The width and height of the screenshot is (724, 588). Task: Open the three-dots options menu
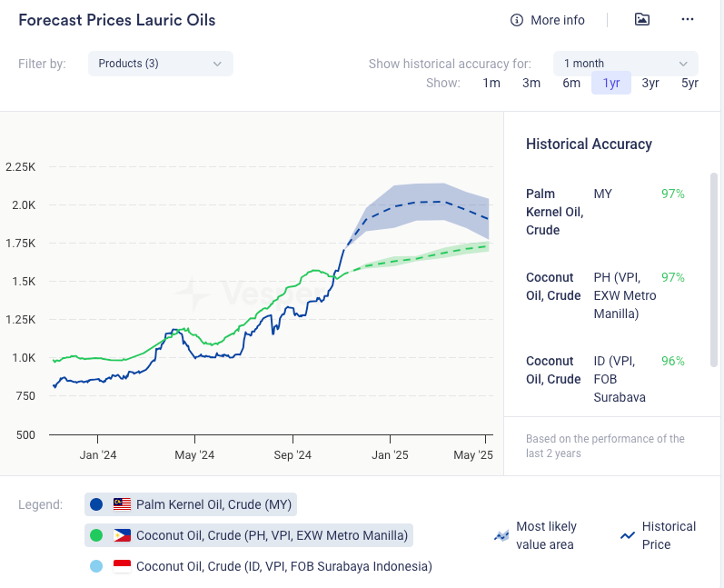pos(688,19)
